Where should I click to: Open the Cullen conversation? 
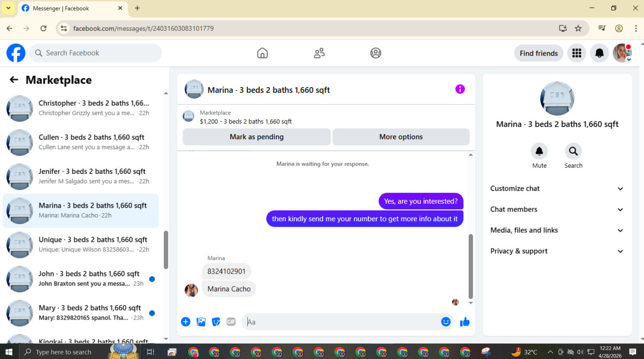pyautogui.click(x=81, y=142)
